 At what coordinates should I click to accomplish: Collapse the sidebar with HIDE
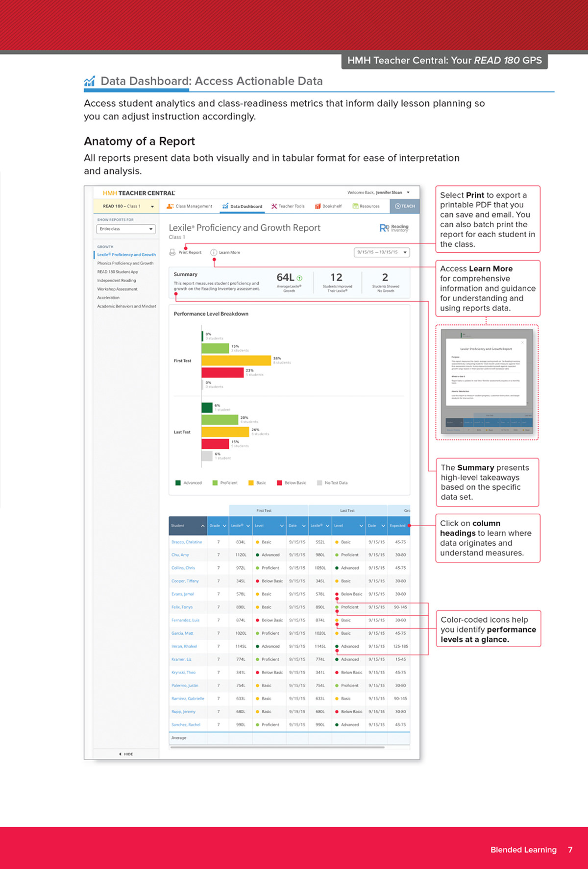[x=126, y=754]
